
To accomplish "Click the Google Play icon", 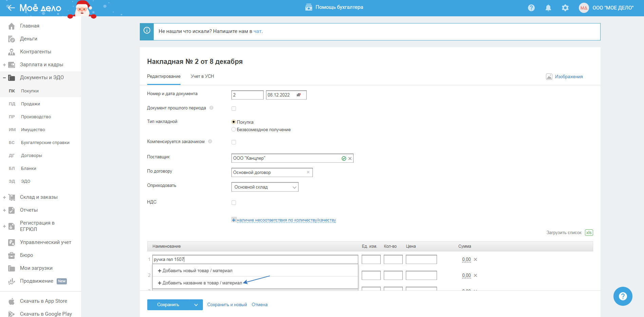I will [x=12, y=314].
